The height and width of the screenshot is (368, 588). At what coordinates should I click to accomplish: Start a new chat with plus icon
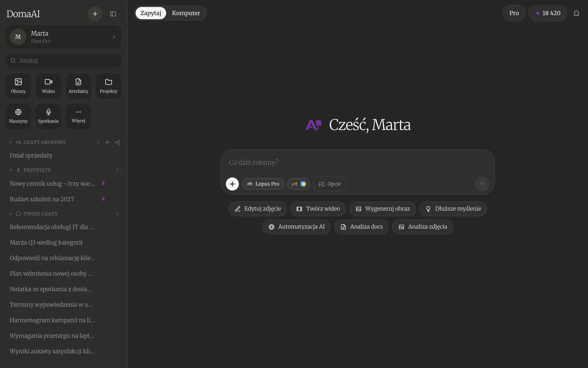(x=95, y=14)
